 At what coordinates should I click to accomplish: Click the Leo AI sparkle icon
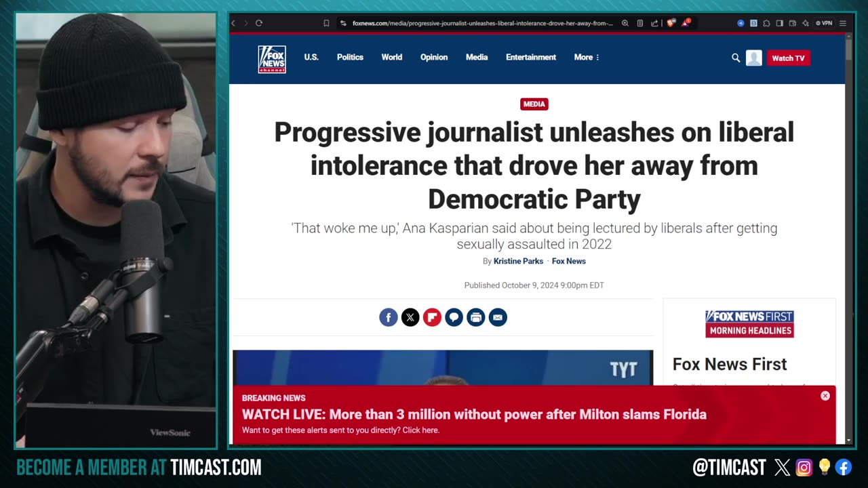tap(805, 23)
